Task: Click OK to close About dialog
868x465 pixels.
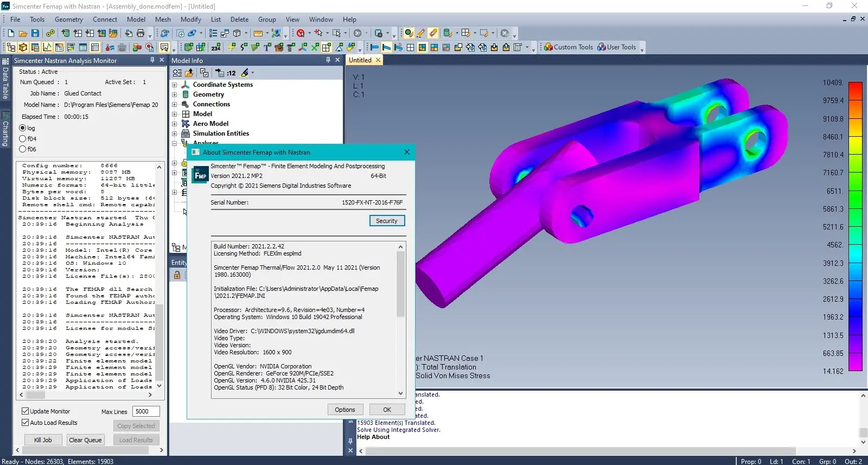Action: pos(387,410)
